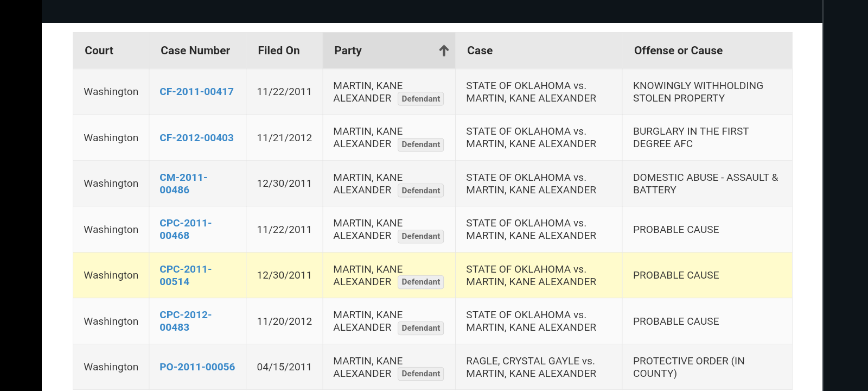Sort by Offense or Cause header
This screenshot has width=868, height=391.
click(678, 51)
